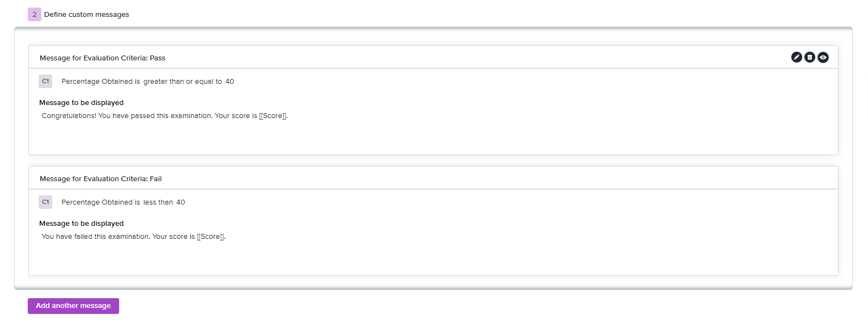Click the [[Score]] placeholder in Pass message
868x321 pixels.
tap(272, 116)
